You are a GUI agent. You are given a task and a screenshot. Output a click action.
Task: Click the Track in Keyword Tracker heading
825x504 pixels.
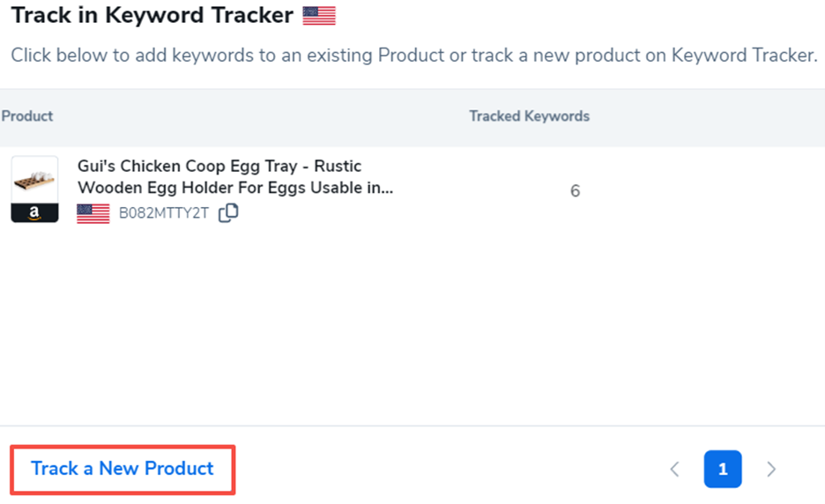tap(152, 15)
